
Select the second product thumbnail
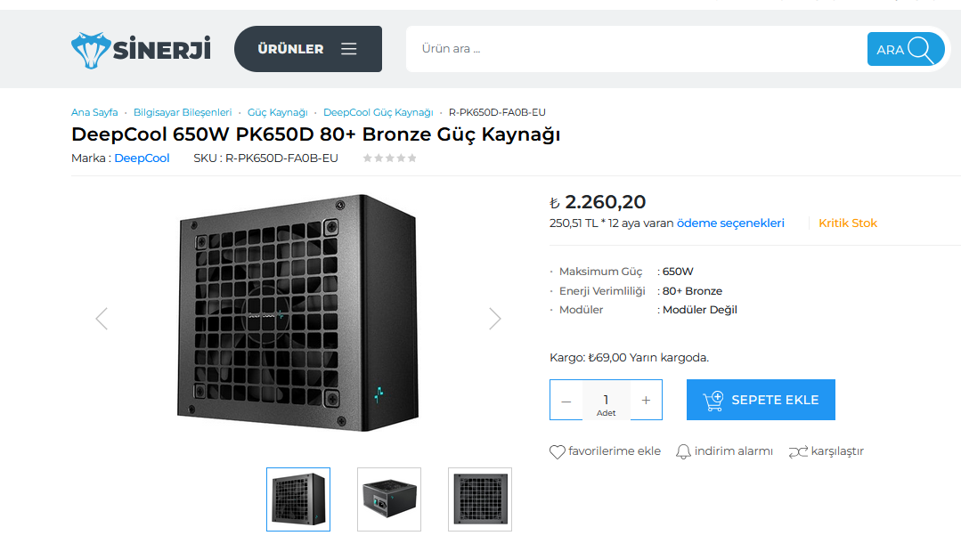coord(389,499)
